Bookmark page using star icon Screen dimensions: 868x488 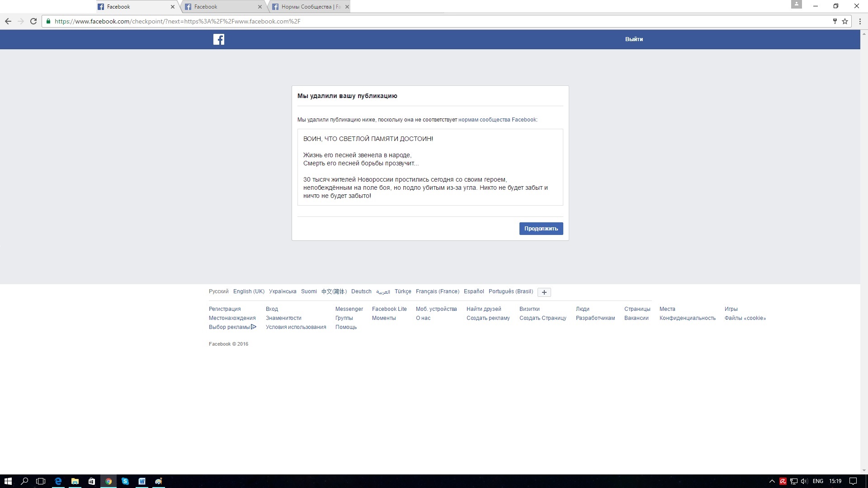[844, 21]
